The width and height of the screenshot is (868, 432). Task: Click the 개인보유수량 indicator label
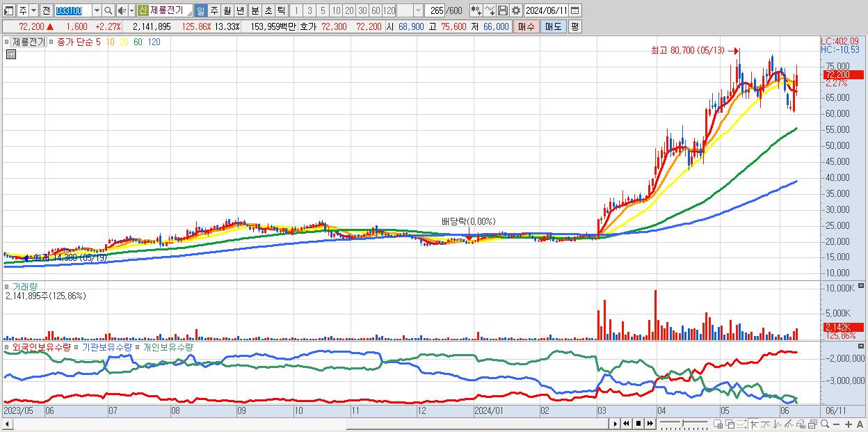pos(168,346)
